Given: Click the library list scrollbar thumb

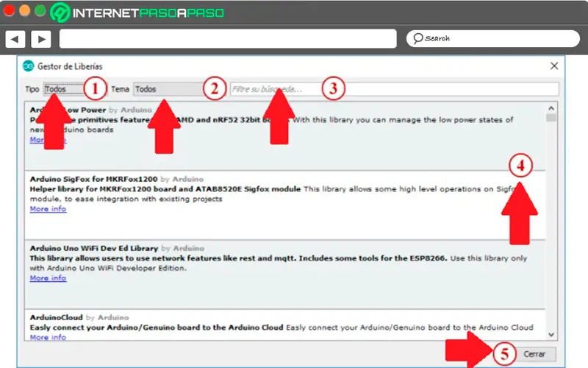Looking at the screenshot, I should (551, 118).
